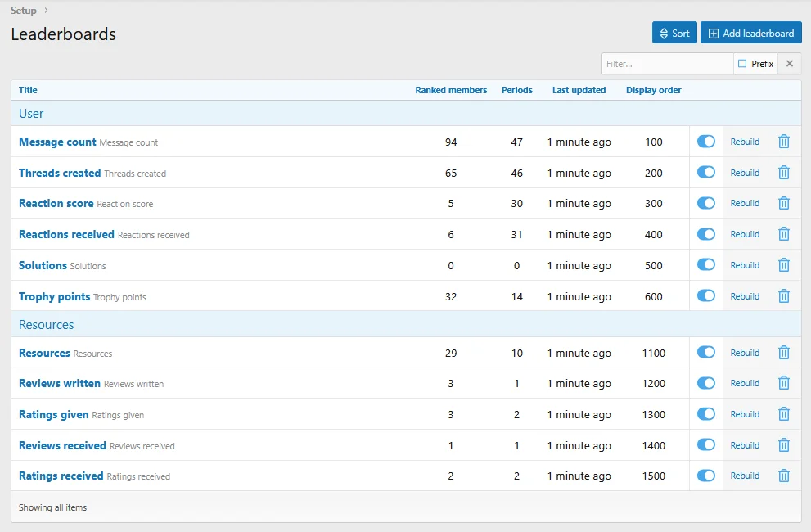The height and width of the screenshot is (532, 811).
Task: Toggle the Message count leaderboard off
Action: (706, 142)
